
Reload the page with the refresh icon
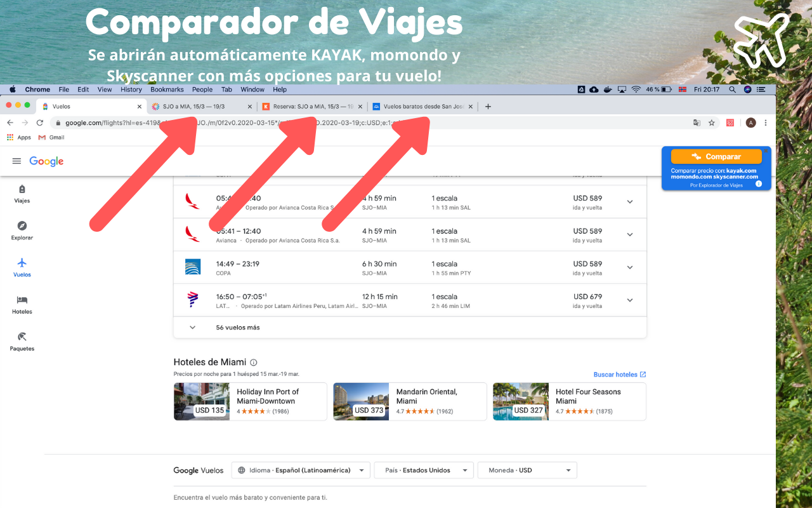click(39, 123)
